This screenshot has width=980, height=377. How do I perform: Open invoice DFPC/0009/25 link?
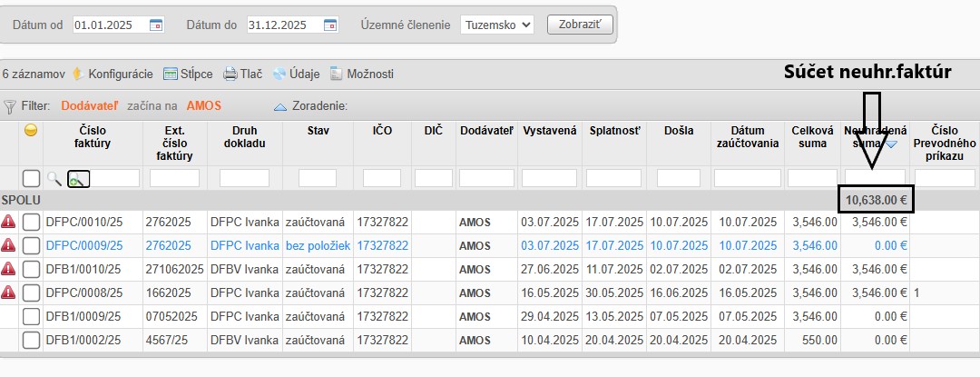coord(84,245)
